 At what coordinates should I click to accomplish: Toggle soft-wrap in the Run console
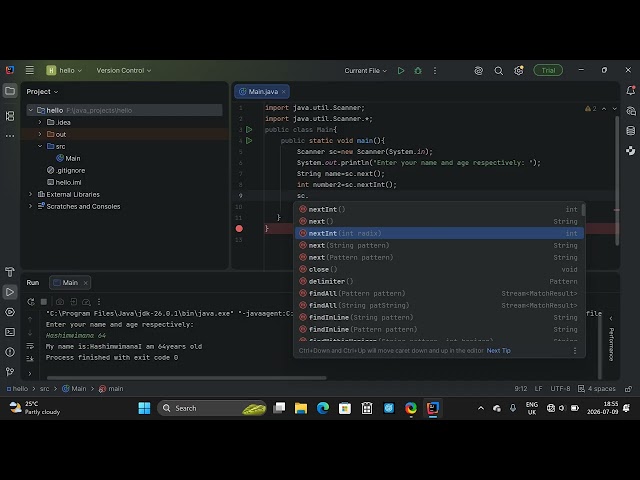coord(30,346)
